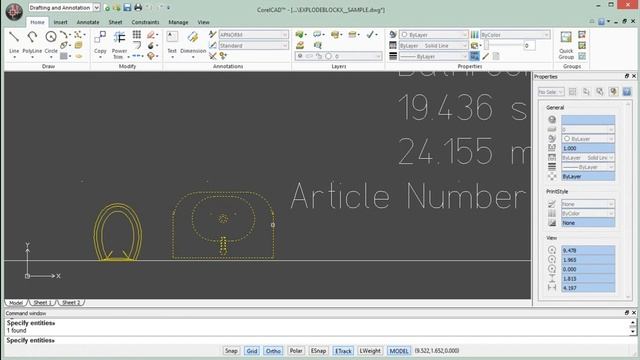This screenshot has height=360, width=640.
Task: Open the View ribbon tab
Action: point(203,22)
